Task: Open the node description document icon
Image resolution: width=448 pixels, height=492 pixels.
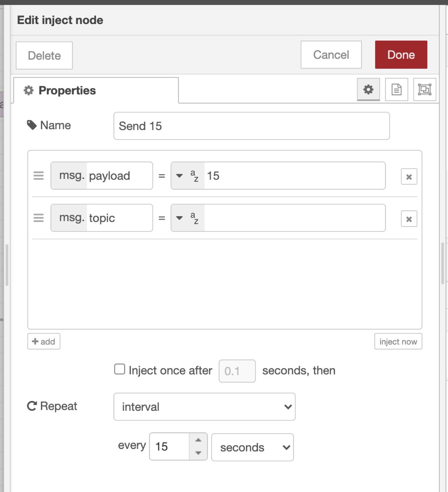Action: 396,89
